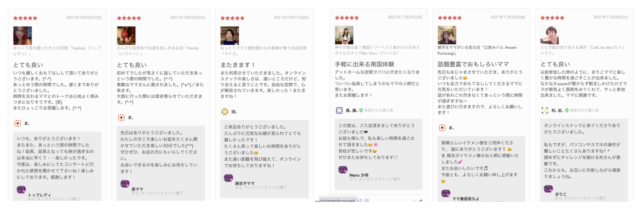Open the Toplady store photo thumbnail
This screenshot has width=644, height=211.
[x=22, y=36]
